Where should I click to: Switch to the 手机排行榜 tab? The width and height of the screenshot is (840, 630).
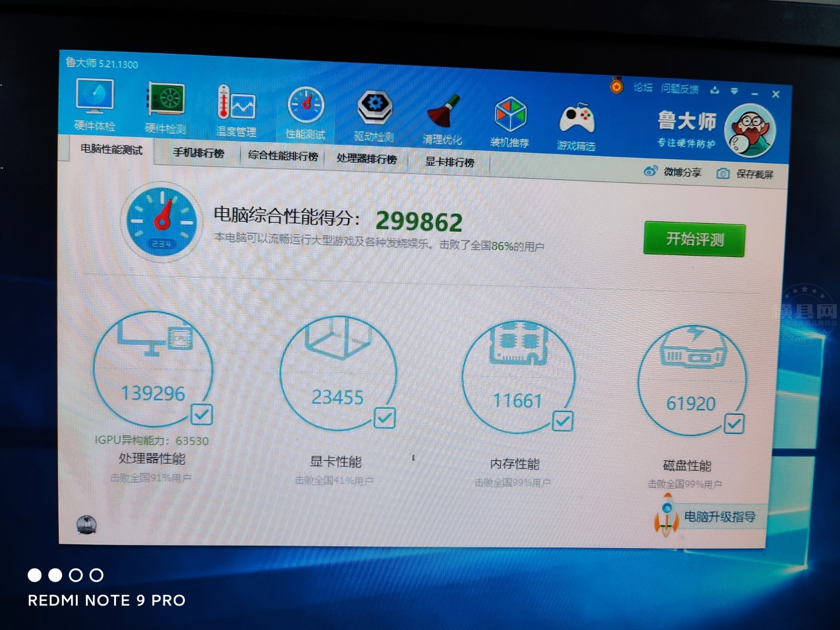point(198,153)
